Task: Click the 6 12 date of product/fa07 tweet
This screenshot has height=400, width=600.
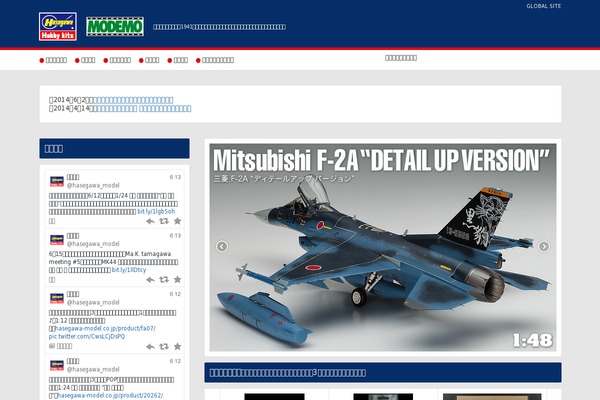Action: 175,294
